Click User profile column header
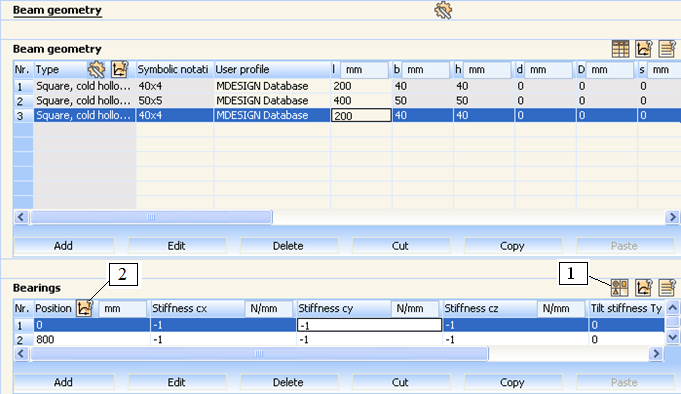 click(272, 70)
